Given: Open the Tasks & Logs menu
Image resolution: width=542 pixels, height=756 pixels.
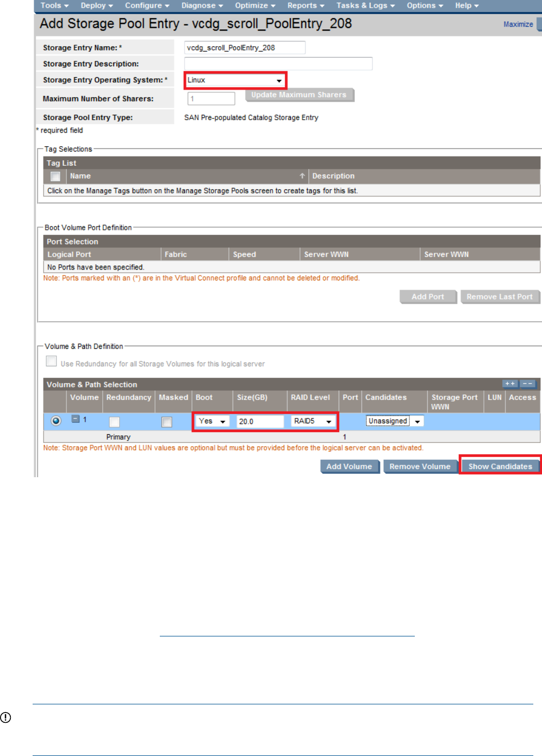Looking at the screenshot, I should 365,5.
